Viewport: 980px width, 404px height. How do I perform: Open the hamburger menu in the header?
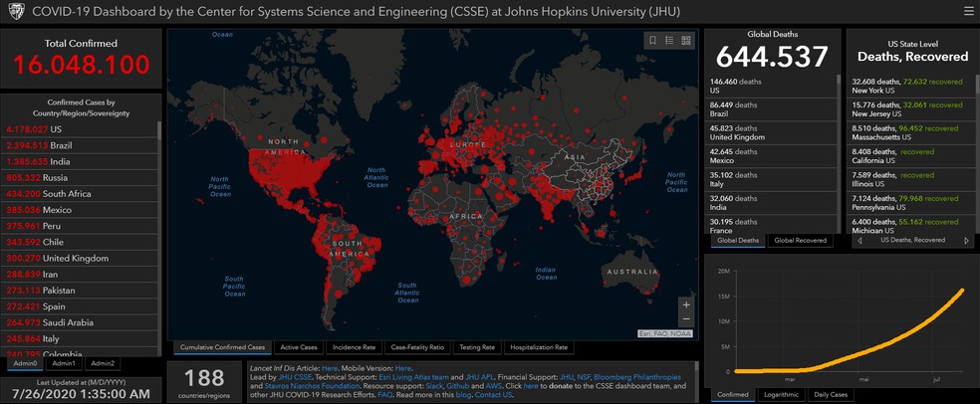968,11
